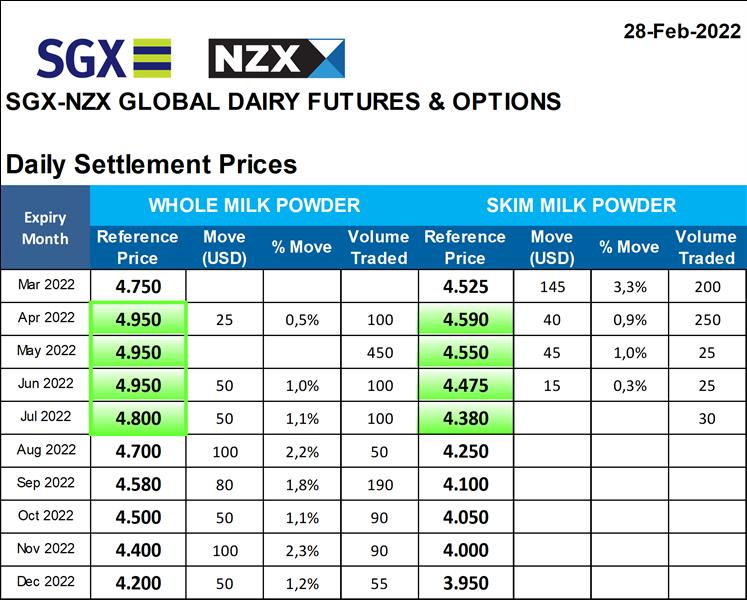Select the Skim Milk Powder header

pyautogui.click(x=581, y=206)
